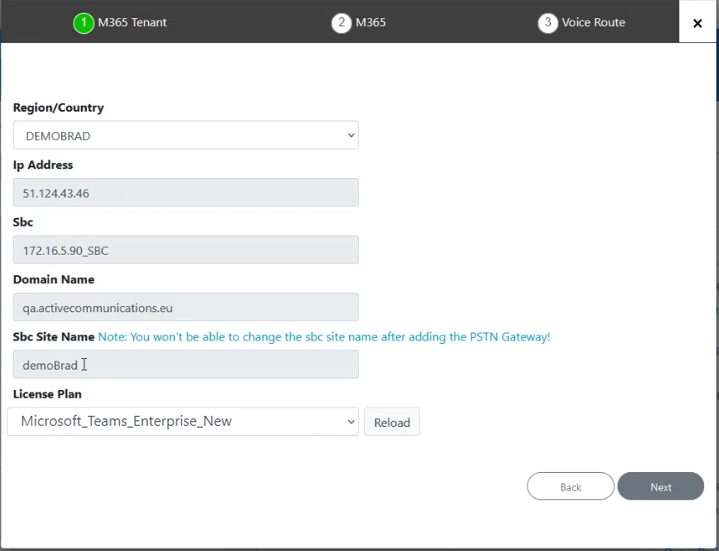
Task: Click the Next button
Action: (x=660, y=486)
